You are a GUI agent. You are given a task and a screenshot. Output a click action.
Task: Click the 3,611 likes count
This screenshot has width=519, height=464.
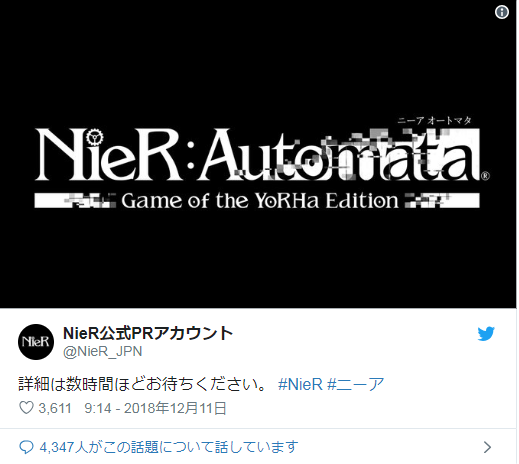pos(55,408)
